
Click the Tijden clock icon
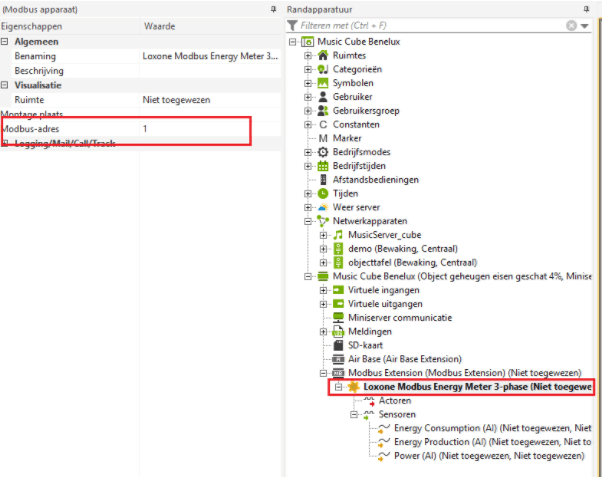click(x=323, y=193)
